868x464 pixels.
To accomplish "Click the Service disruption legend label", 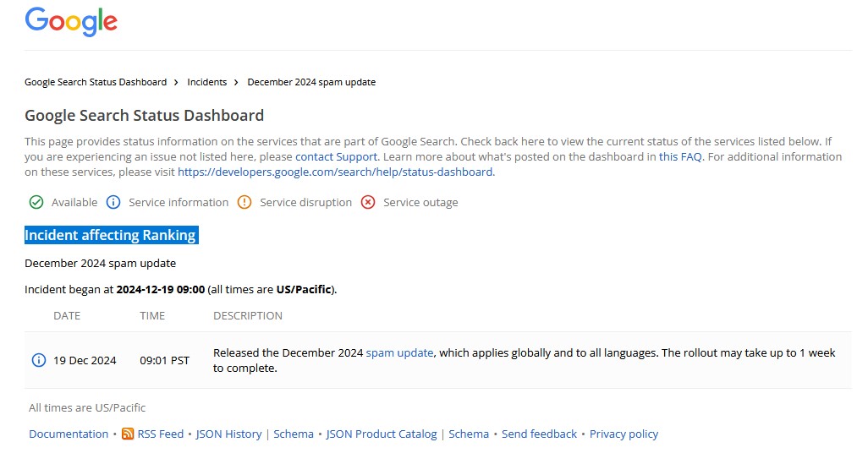I will pyautogui.click(x=305, y=202).
